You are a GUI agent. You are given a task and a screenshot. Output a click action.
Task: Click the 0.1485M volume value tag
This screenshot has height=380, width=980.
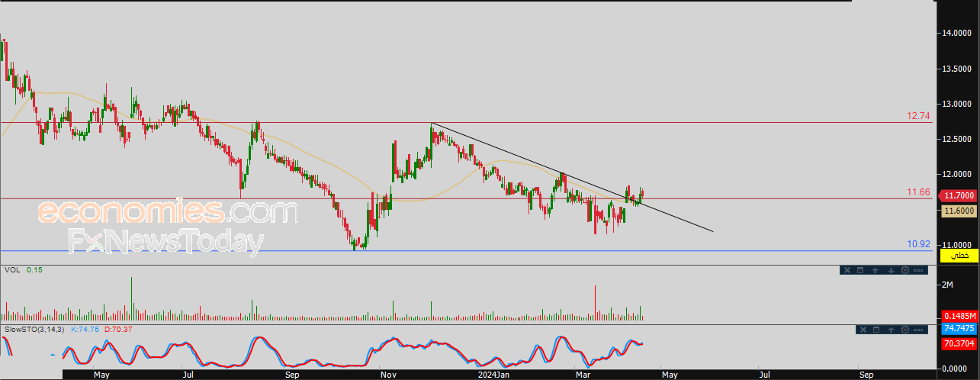tap(960, 315)
